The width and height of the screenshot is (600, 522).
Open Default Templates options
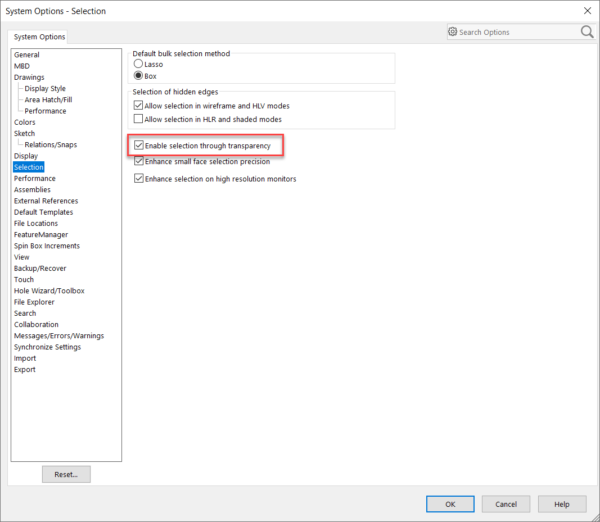click(x=43, y=212)
